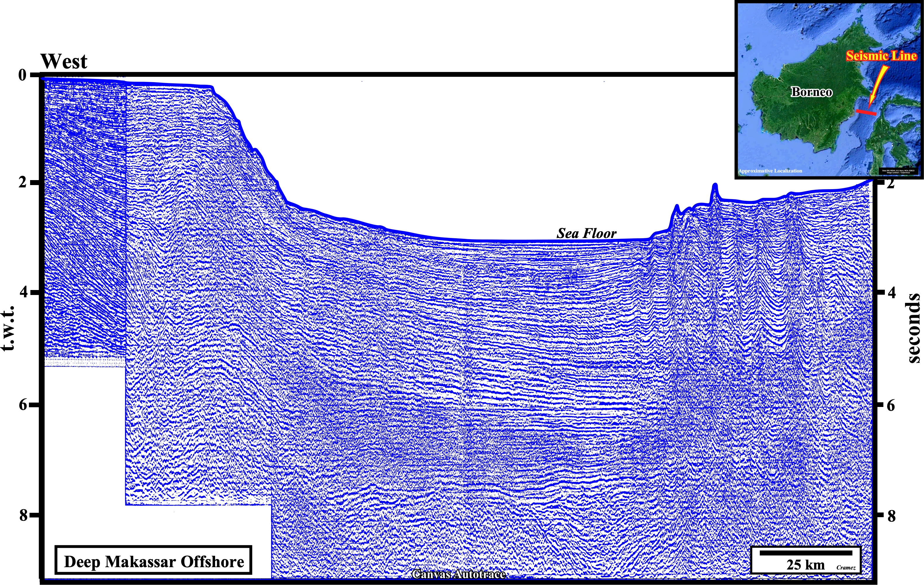Click the 0 tick on left axis
The width and height of the screenshot is (924, 585).
click(x=23, y=75)
